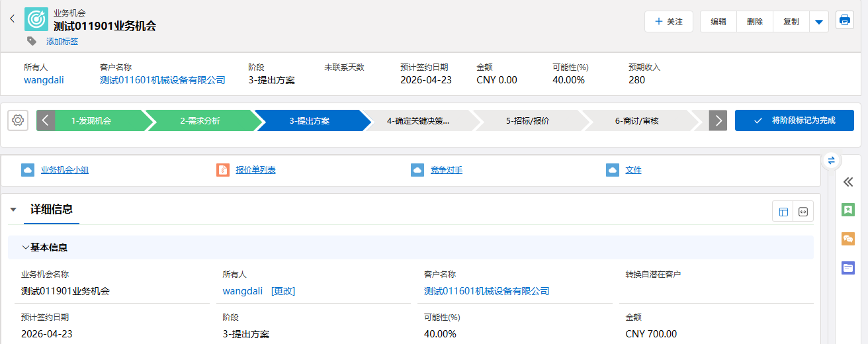Click the 关注 follow button

click(668, 22)
